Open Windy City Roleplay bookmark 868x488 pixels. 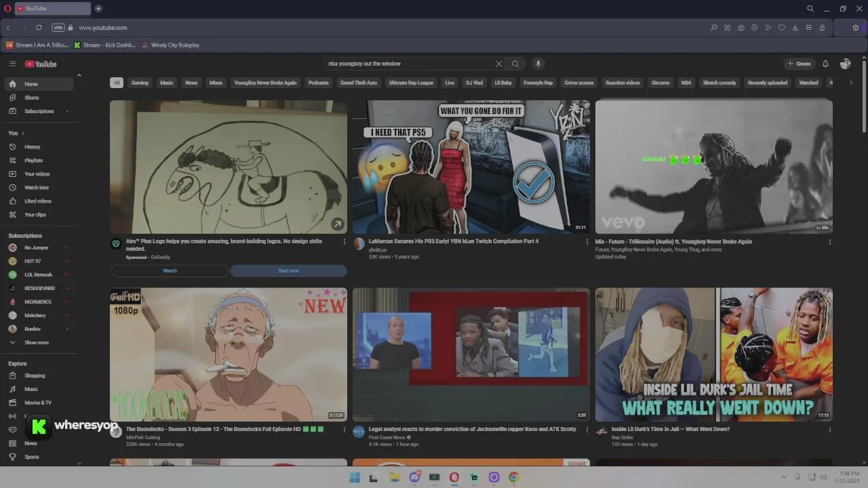(170, 45)
